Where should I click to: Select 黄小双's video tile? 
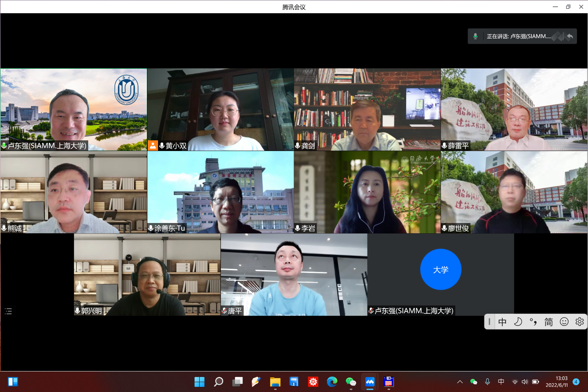click(x=220, y=109)
